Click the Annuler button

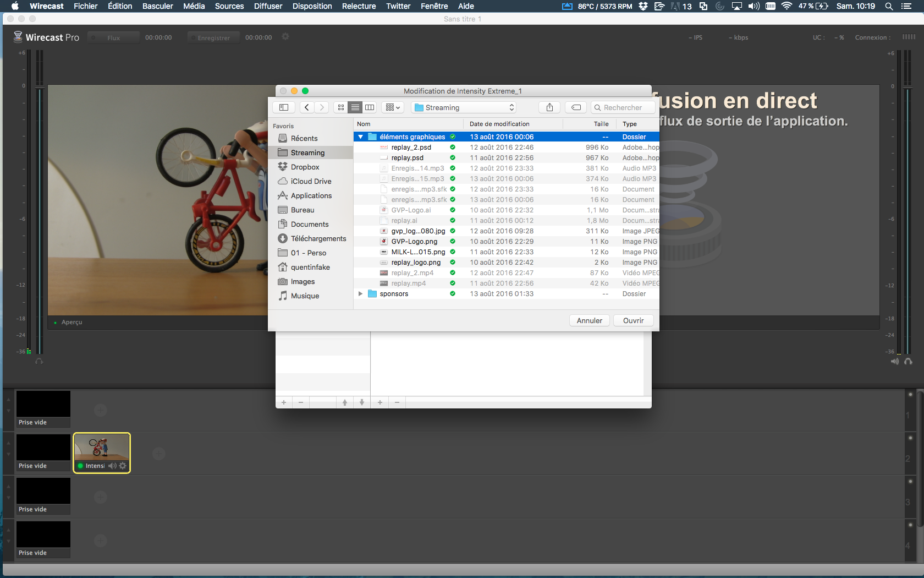[589, 320]
